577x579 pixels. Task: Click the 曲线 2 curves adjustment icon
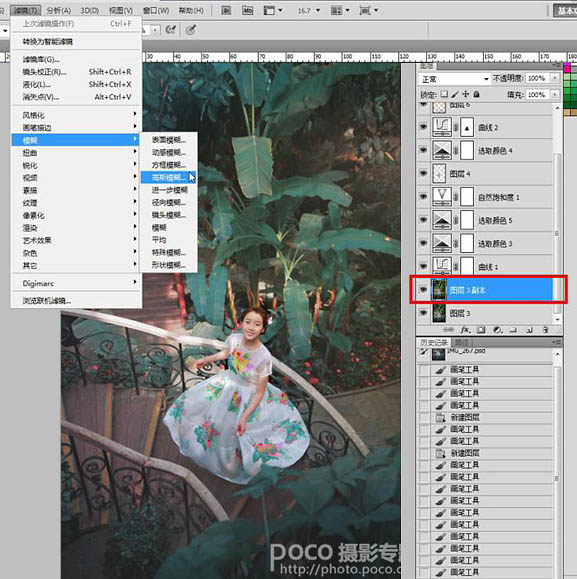pyautogui.click(x=442, y=127)
